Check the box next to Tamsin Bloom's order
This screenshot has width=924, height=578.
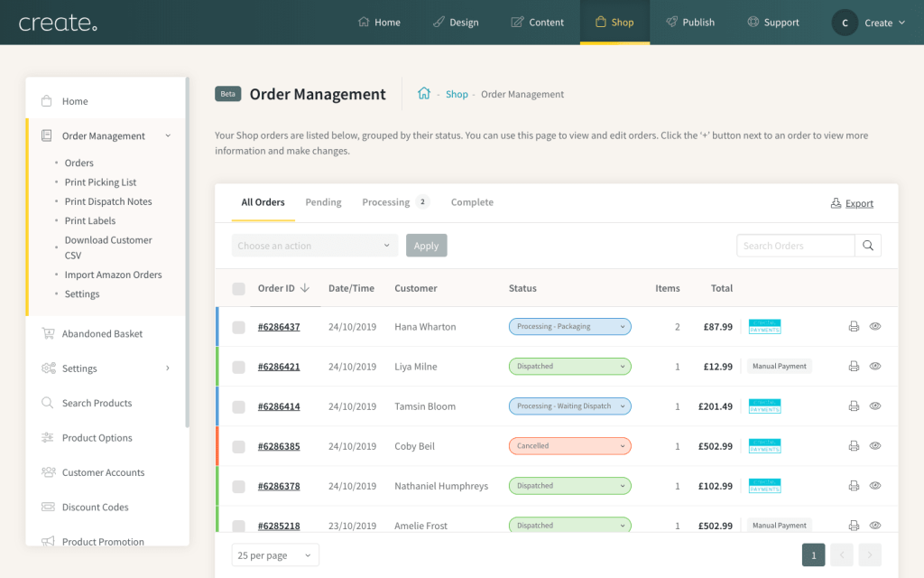239,407
